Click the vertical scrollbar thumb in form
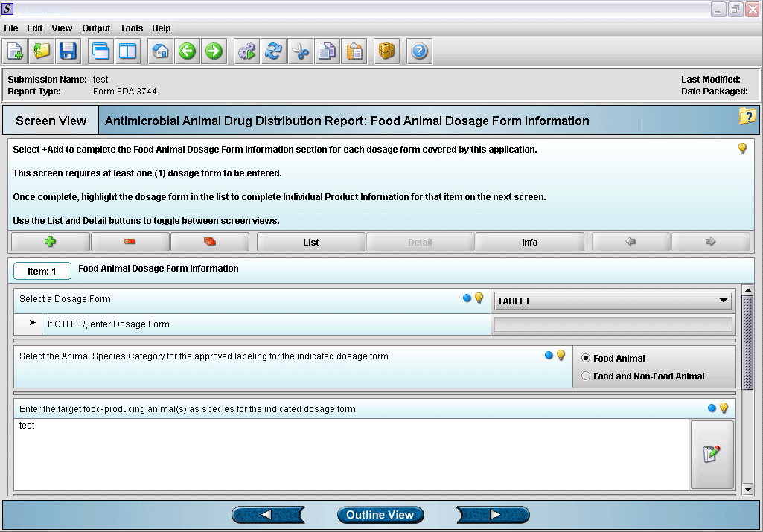 748,342
